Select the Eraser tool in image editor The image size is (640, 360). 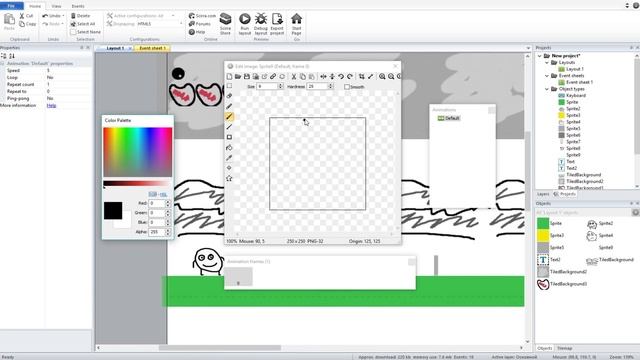[229, 96]
